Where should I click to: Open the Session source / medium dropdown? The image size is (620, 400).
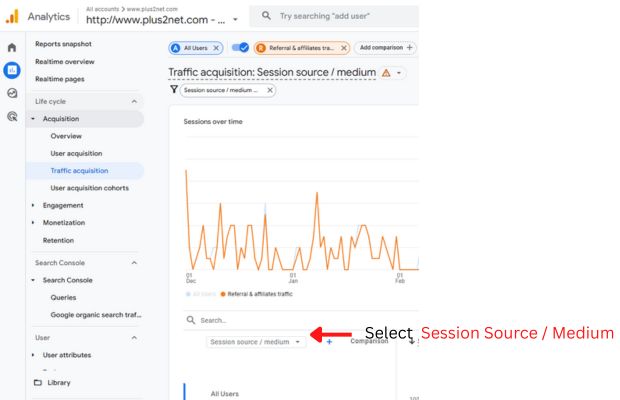pyautogui.click(x=255, y=342)
